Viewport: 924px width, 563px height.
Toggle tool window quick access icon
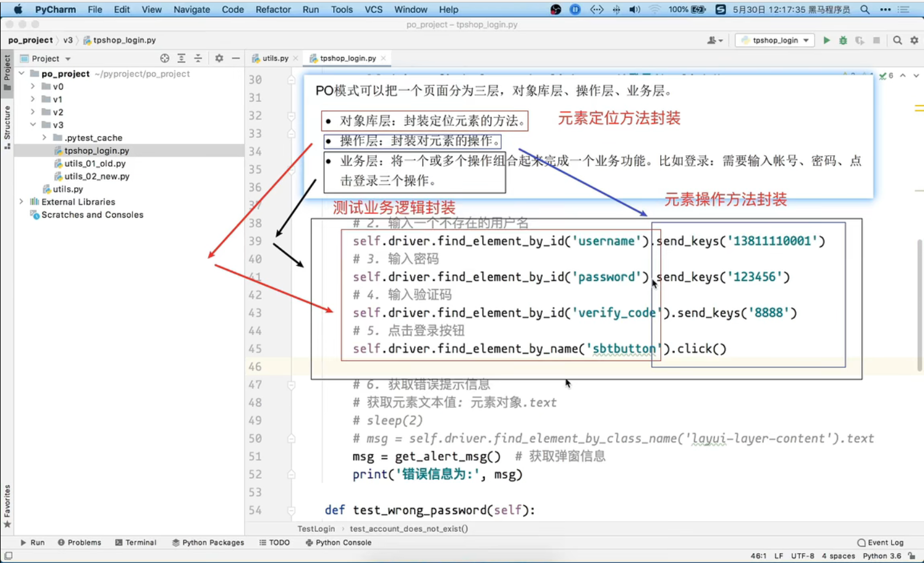point(8,556)
